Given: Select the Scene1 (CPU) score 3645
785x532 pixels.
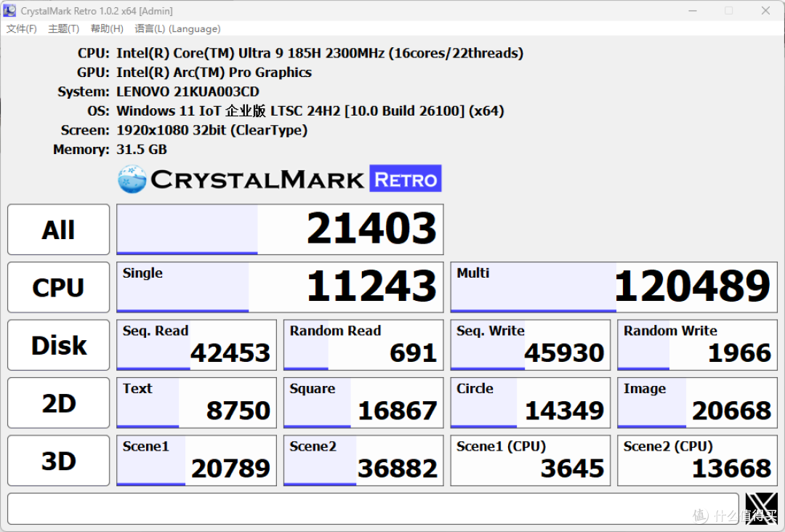Looking at the screenshot, I should coord(530,461).
